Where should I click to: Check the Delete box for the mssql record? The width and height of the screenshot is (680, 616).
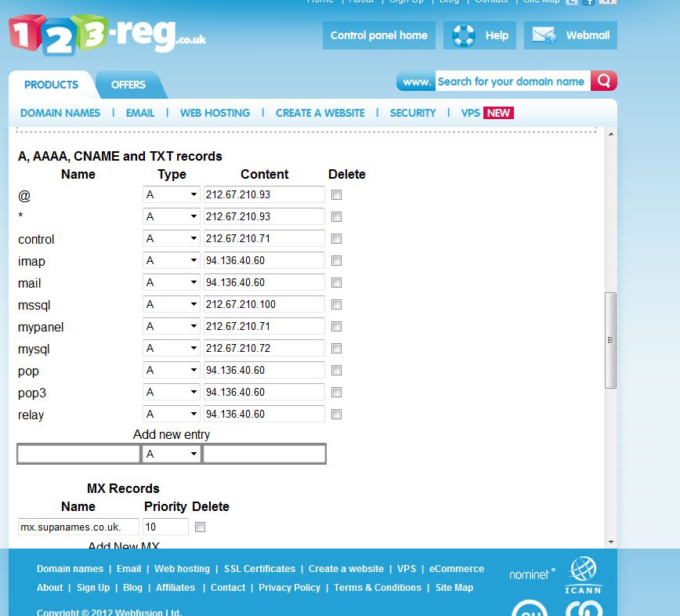click(x=336, y=305)
